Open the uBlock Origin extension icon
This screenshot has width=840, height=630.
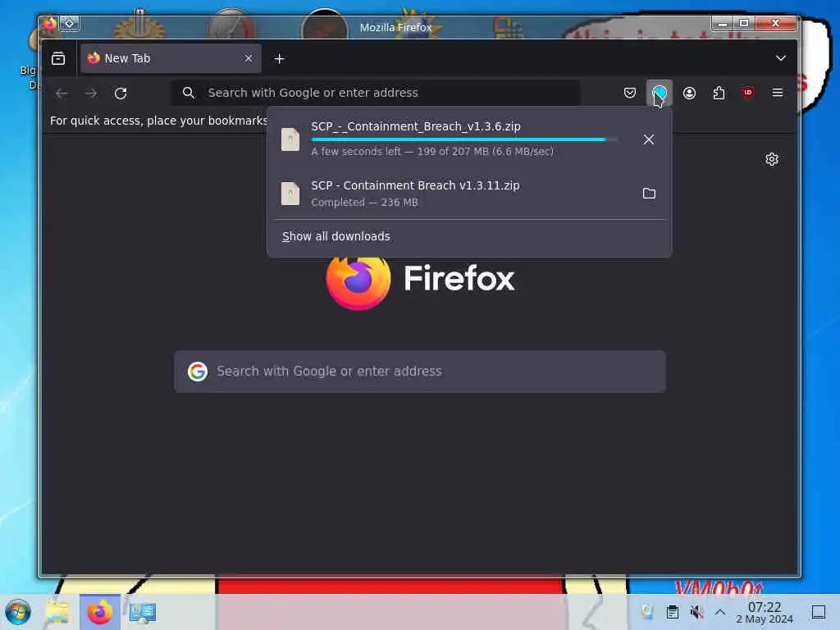click(x=748, y=93)
